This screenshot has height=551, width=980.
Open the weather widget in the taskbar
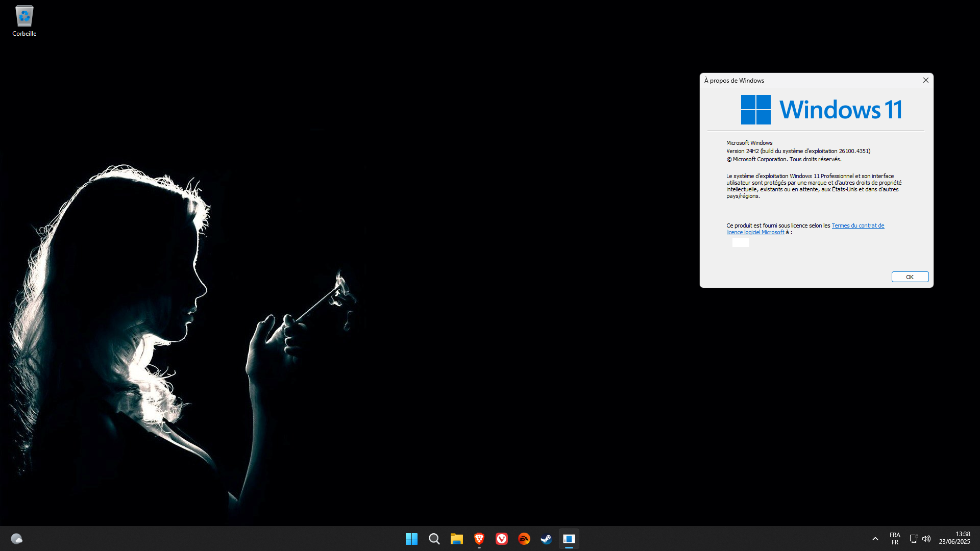click(16, 539)
